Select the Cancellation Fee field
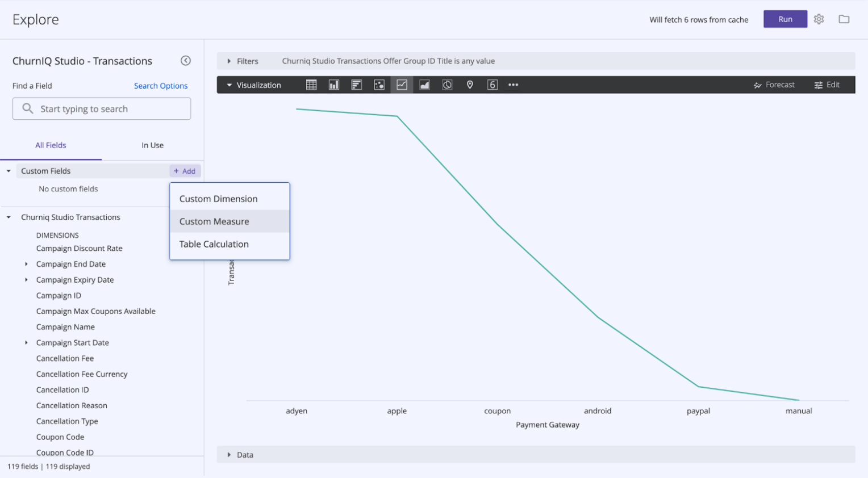 point(65,359)
